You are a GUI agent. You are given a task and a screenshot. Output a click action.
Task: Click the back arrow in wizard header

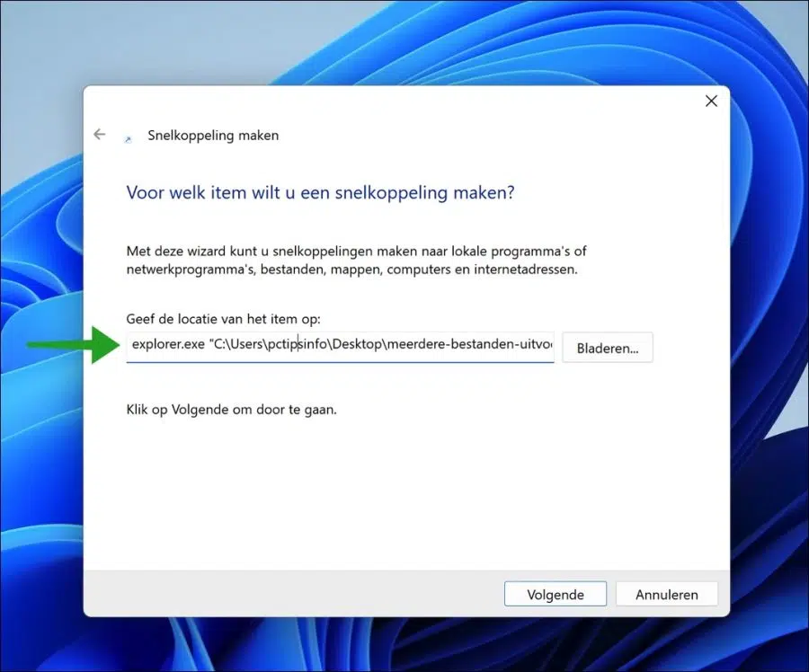pyautogui.click(x=99, y=135)
